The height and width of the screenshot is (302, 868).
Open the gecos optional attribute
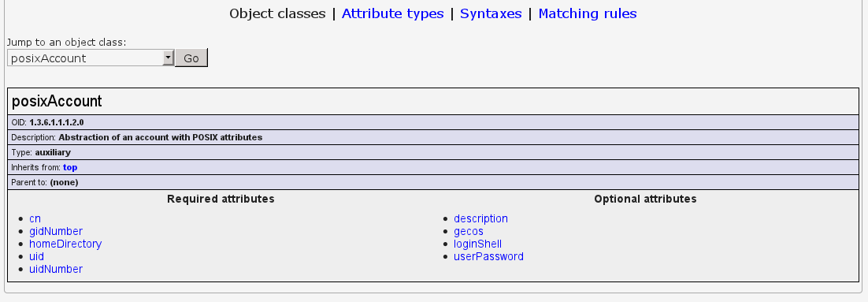point(469,232)
